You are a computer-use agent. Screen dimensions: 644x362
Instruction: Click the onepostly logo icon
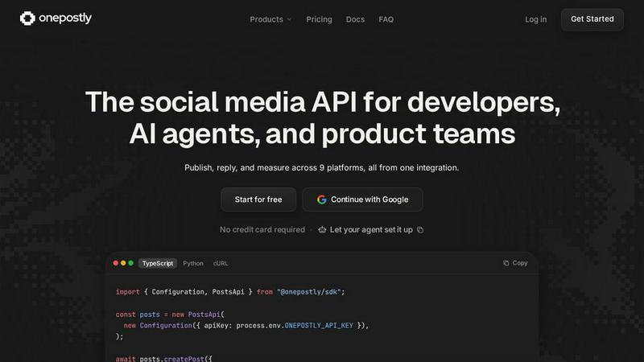27,18
